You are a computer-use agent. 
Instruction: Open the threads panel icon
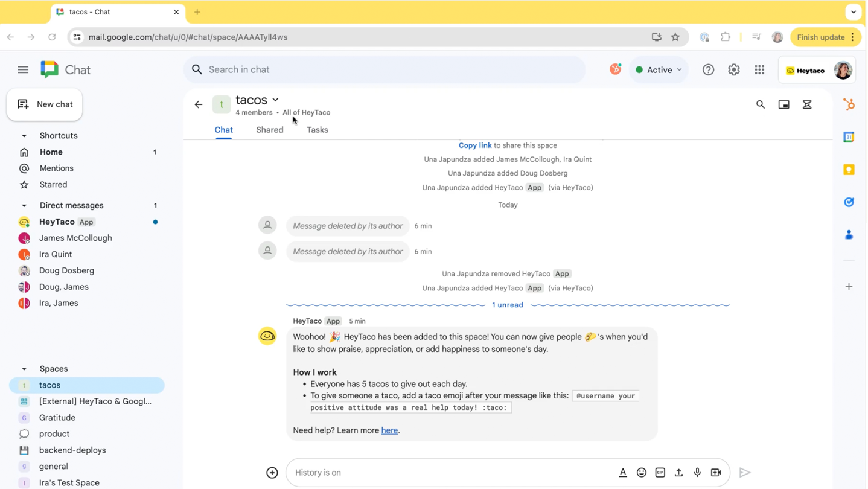coord(807,105)
